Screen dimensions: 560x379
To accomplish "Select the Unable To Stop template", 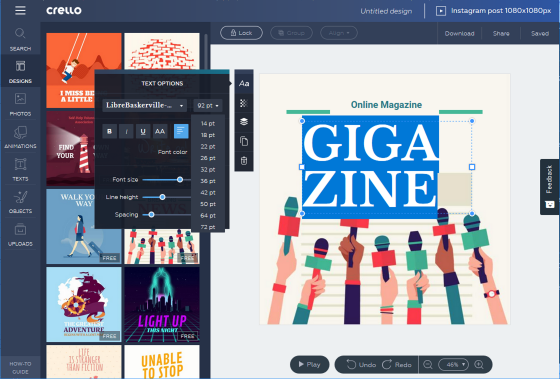I will coord(162,361).
